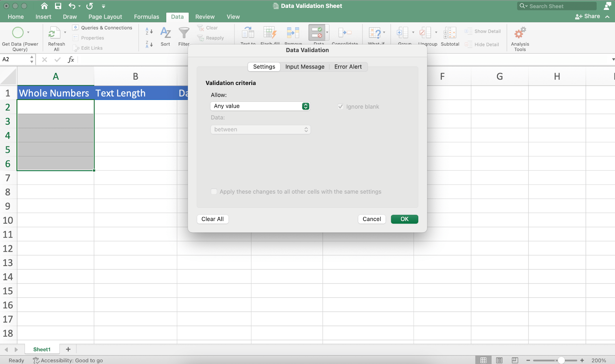Click the Flash-fill icon
This screenshot has width=615, height=364.
[x=270, y=35]
